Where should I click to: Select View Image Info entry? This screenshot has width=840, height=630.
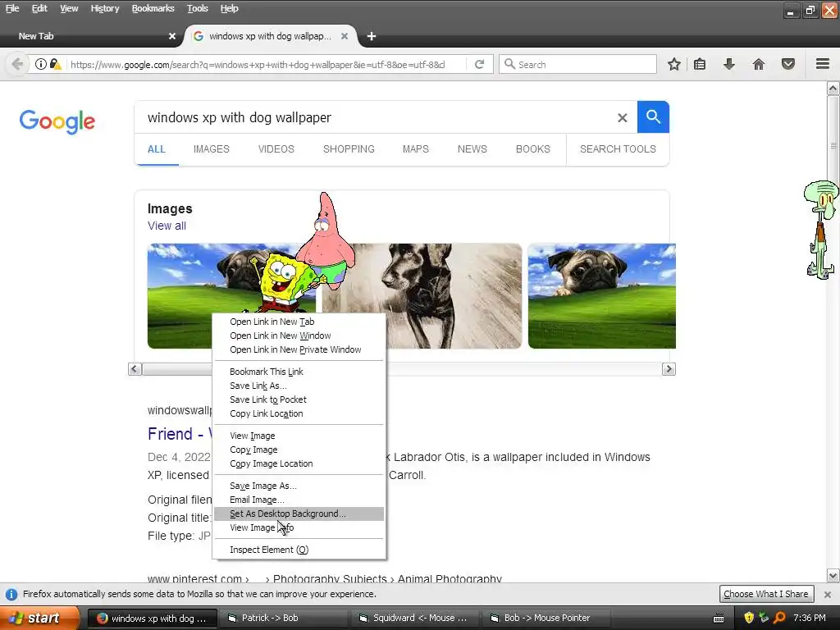(299, 527)
